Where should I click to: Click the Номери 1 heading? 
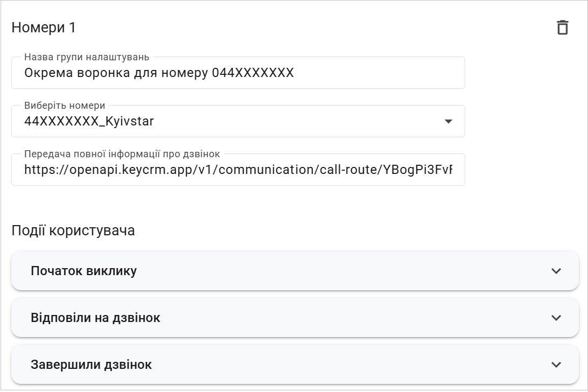pos(44,27)
